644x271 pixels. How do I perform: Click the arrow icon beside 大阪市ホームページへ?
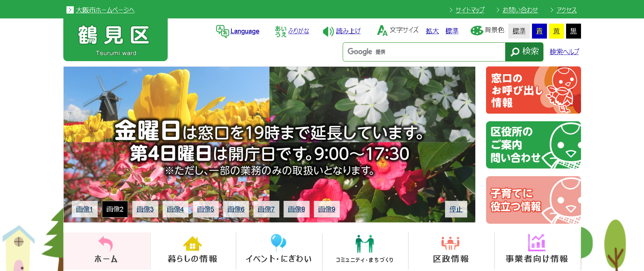tap(70, 10)
